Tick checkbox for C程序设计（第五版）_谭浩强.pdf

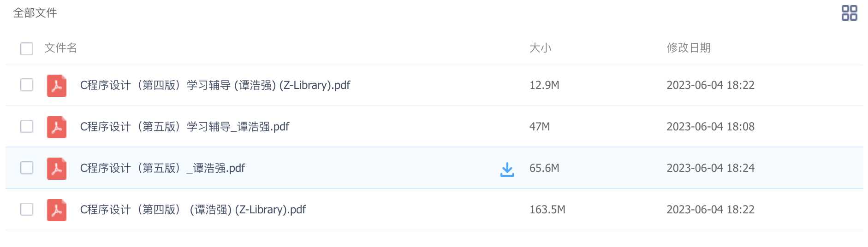[x=27, y=168]
